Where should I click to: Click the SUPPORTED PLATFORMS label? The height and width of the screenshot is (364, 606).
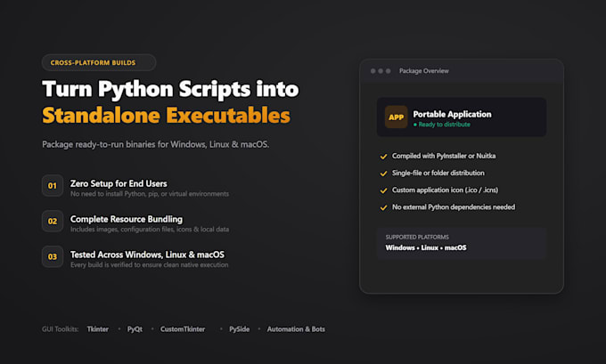(417, 237)
